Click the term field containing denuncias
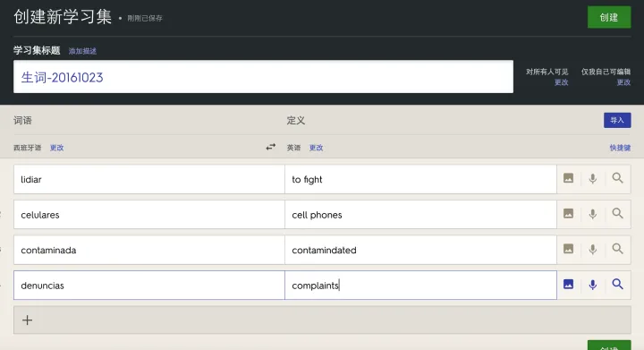 click(149, 285)
